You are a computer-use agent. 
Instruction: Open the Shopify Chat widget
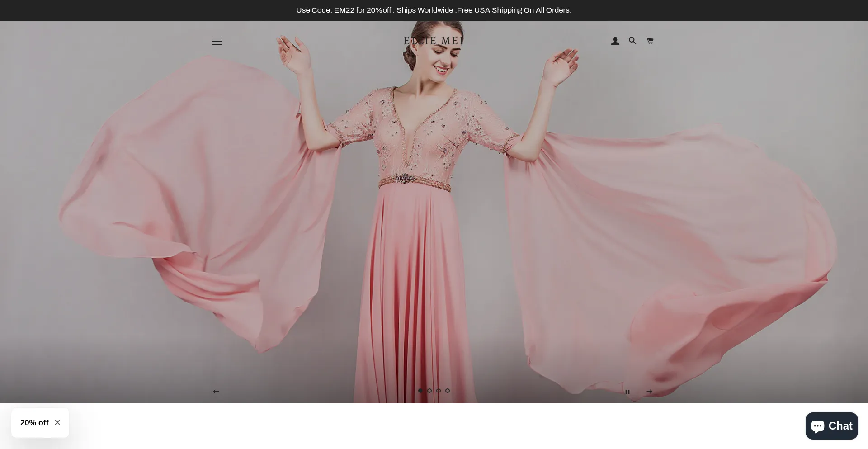coord(831,426)
